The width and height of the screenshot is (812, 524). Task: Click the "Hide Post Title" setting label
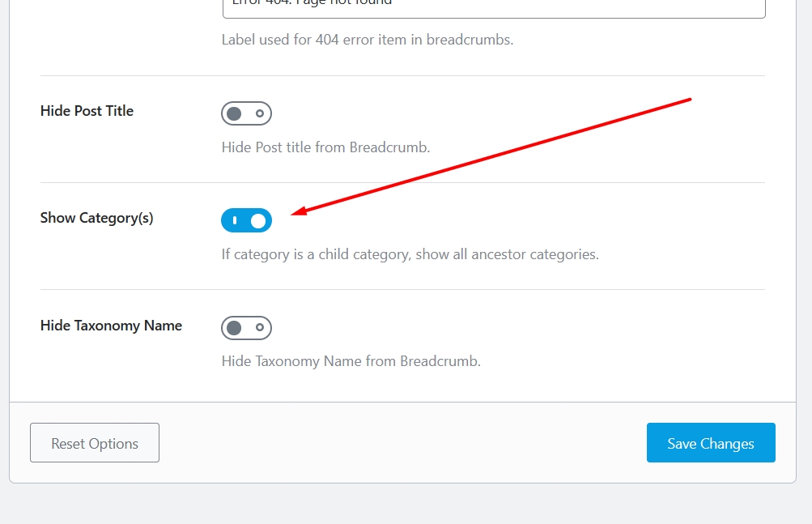(87, 111)
